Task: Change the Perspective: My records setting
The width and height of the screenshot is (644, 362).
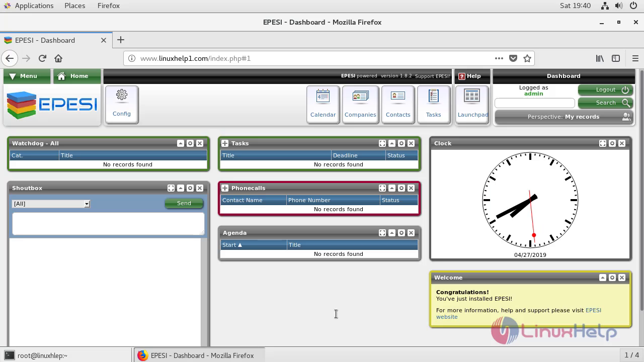Action: tap(563, 117)
